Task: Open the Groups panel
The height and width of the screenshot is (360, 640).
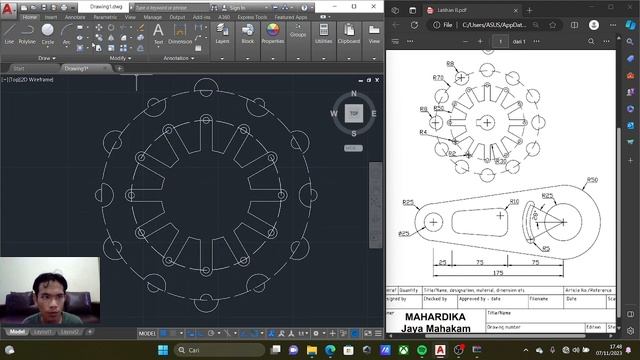Action: point(298,31)
